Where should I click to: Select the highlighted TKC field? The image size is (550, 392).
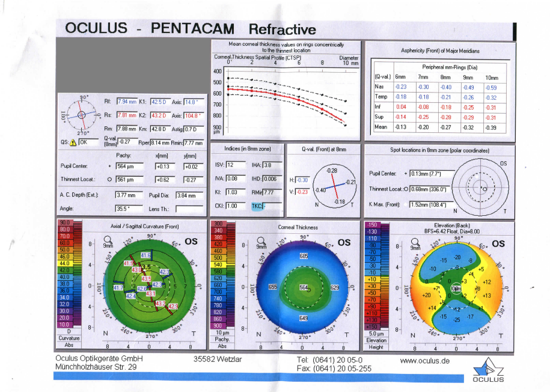[258, 206]
